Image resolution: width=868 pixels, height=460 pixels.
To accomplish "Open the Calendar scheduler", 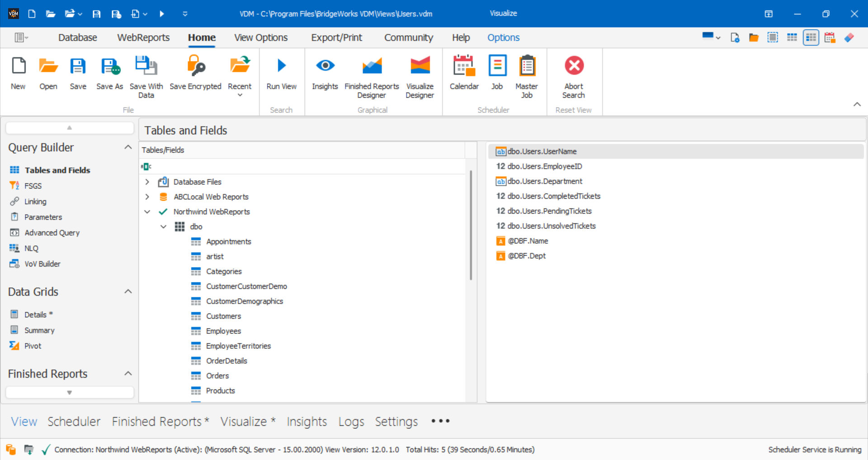I will point(464,66).
